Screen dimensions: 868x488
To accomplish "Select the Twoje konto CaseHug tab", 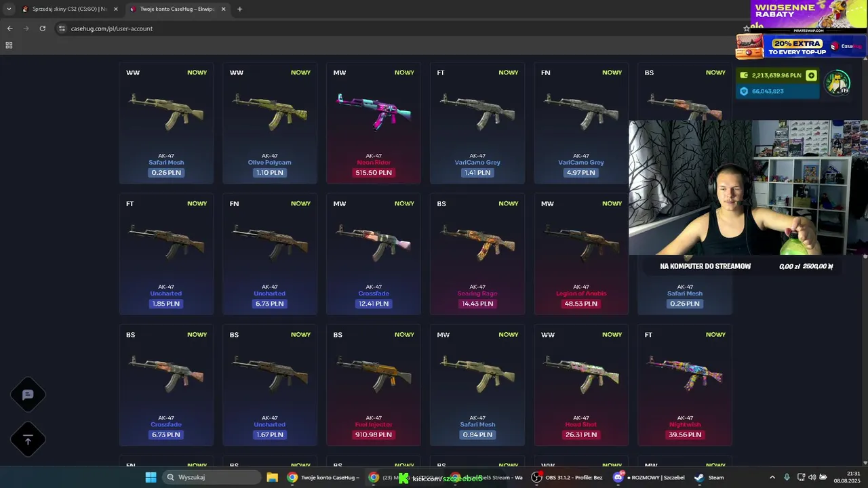I will pos(178,9).
